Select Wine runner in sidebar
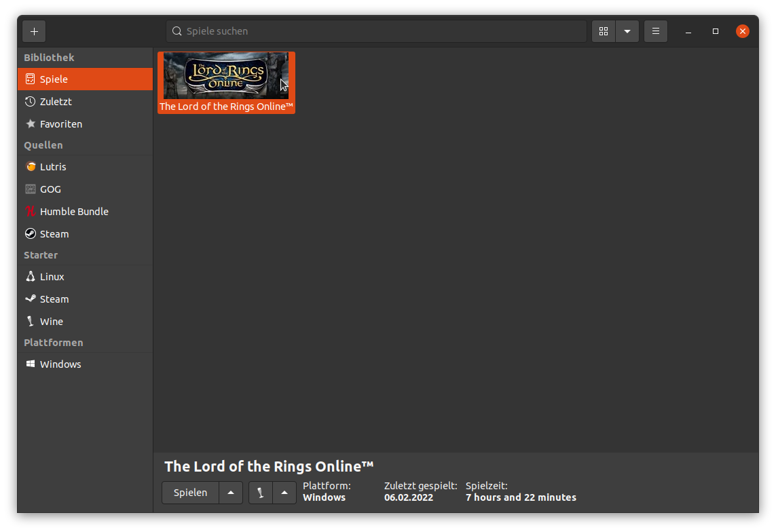 tap(51, 322)
